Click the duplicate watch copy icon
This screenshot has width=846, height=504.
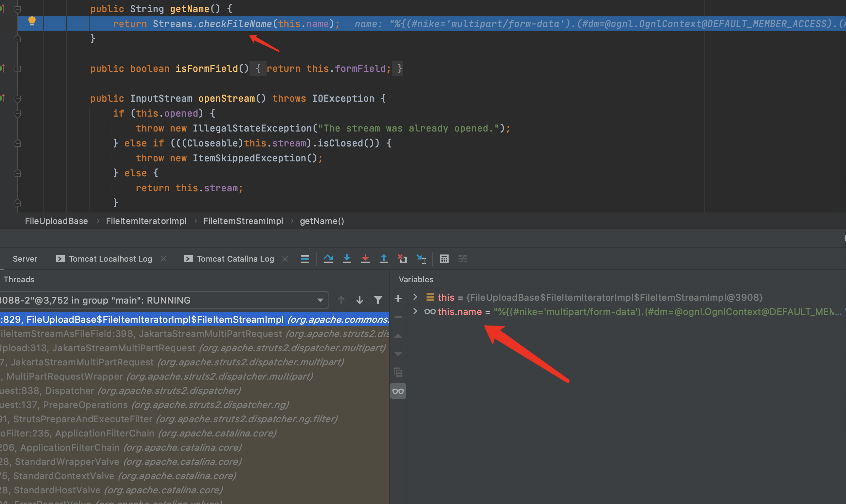coord(398,372)
